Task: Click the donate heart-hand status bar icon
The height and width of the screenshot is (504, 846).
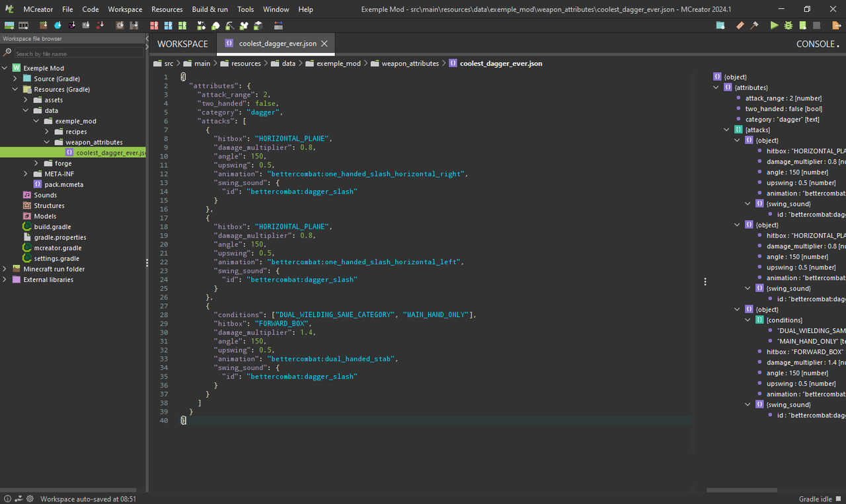Action: 19,499
